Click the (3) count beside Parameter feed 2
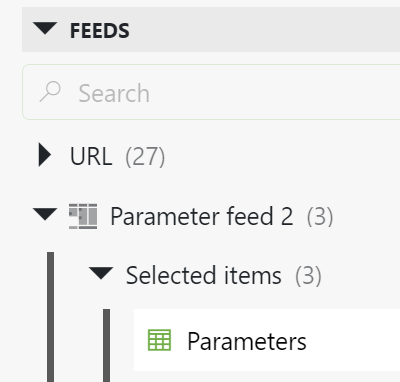This screenshot has height=382, width=400. pyautogui.click(x=320, y=216)
